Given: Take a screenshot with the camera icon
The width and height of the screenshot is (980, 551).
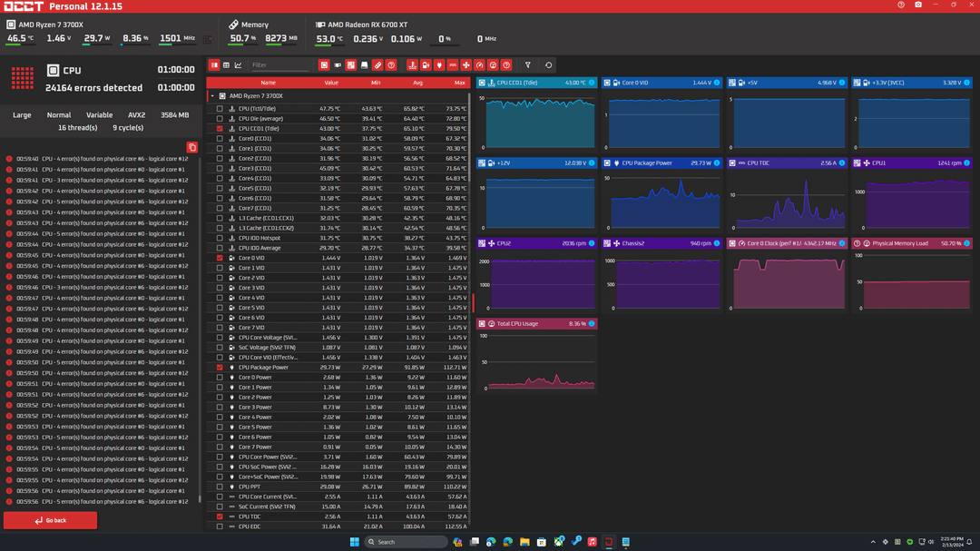Looking at the screenshot, I should click(918, 5).
